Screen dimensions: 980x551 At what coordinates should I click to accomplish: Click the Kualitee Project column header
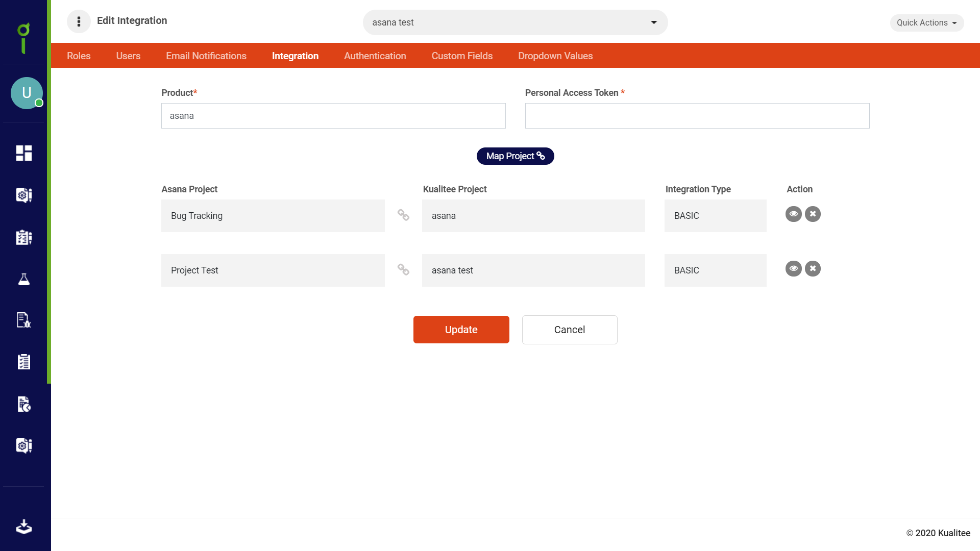point(455,189)
